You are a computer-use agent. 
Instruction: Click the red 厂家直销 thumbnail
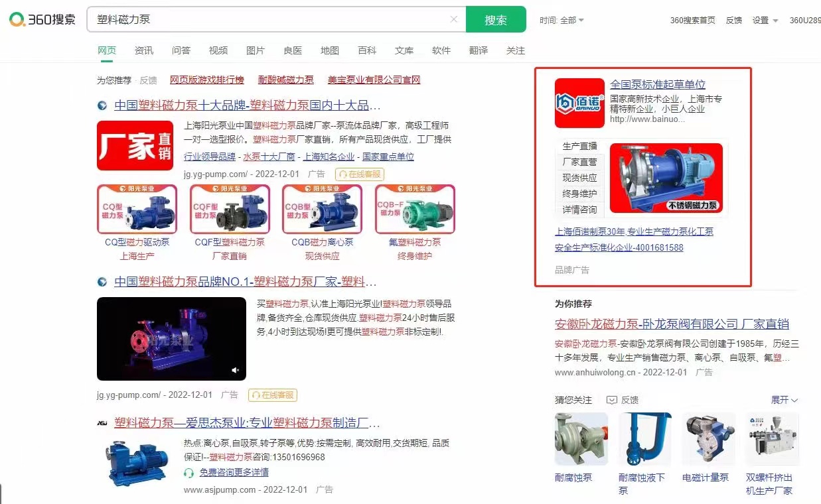pos(135,146)
